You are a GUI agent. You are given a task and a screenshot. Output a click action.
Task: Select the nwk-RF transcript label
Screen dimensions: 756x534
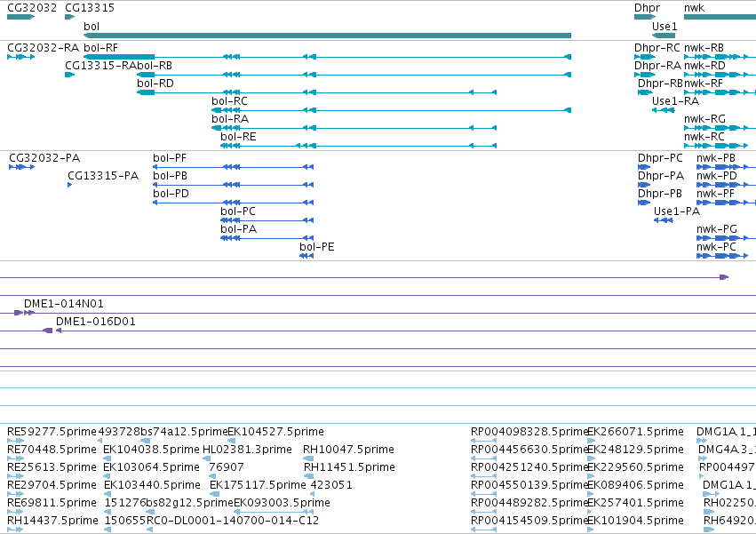coord(704,83)
